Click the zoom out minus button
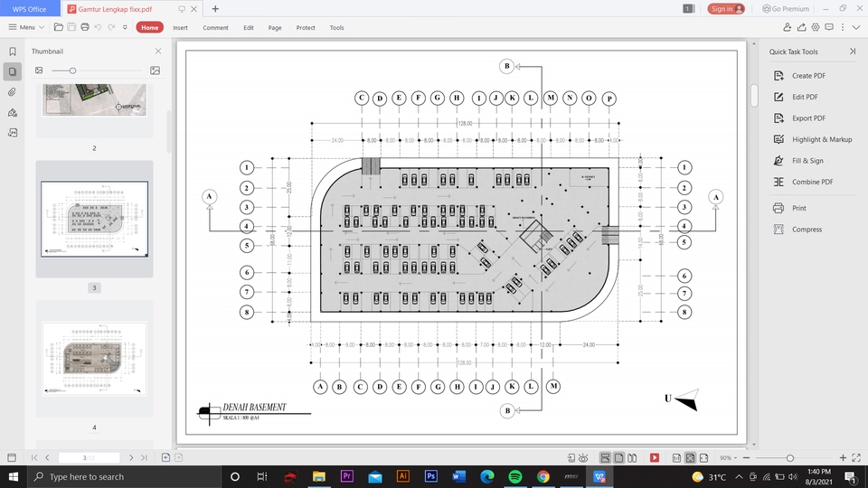The height and width of the screenshot is (488, 868). tap(746, 457)
